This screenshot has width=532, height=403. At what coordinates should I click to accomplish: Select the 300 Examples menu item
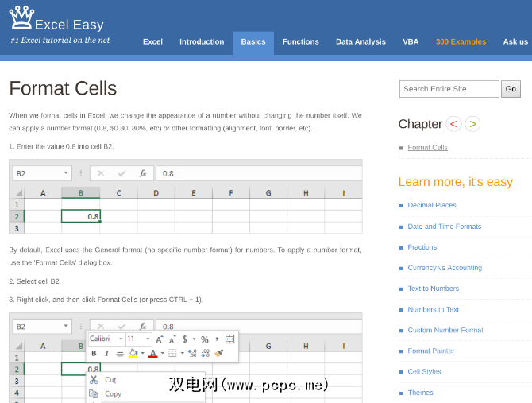click(461, 41)
